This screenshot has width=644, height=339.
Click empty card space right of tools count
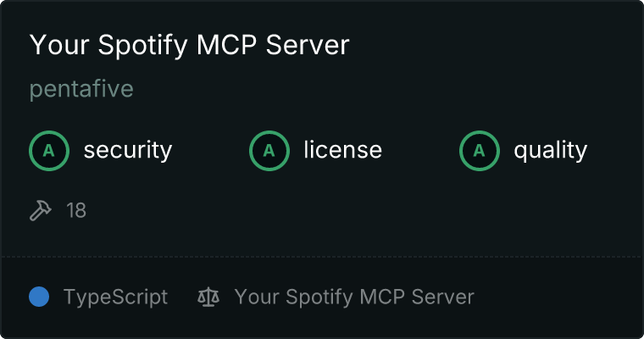[x=362, y=210]
